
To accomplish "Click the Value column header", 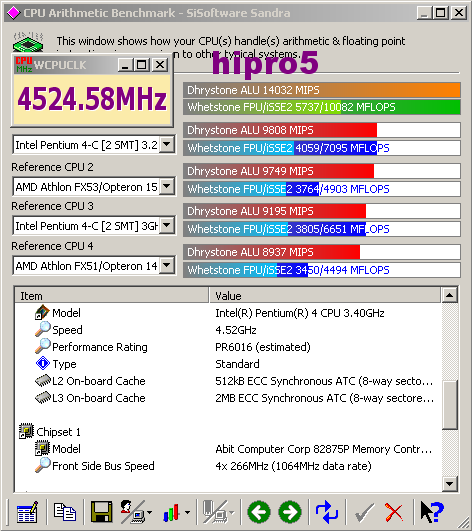I will (325, 295).
